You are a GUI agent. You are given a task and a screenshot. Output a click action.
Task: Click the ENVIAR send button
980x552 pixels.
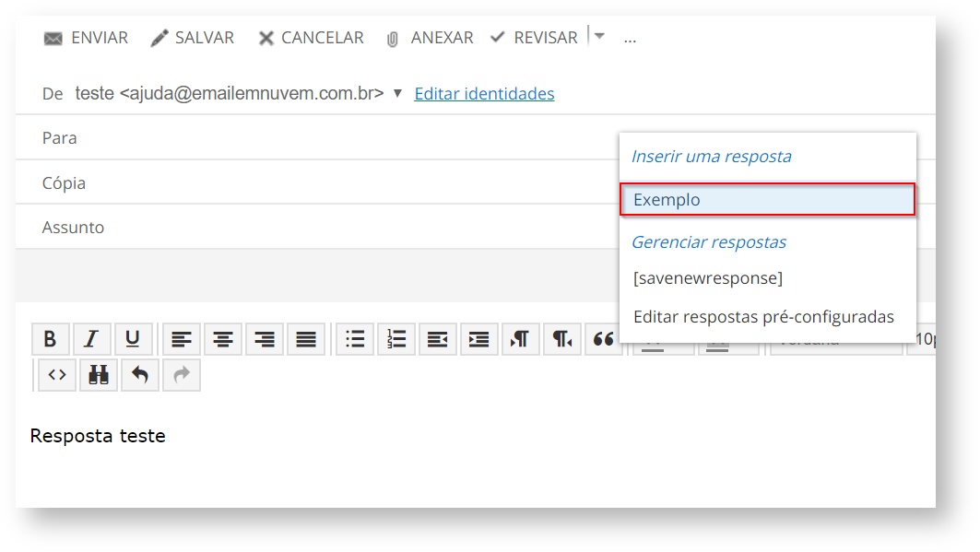click(x=86, y=38)
